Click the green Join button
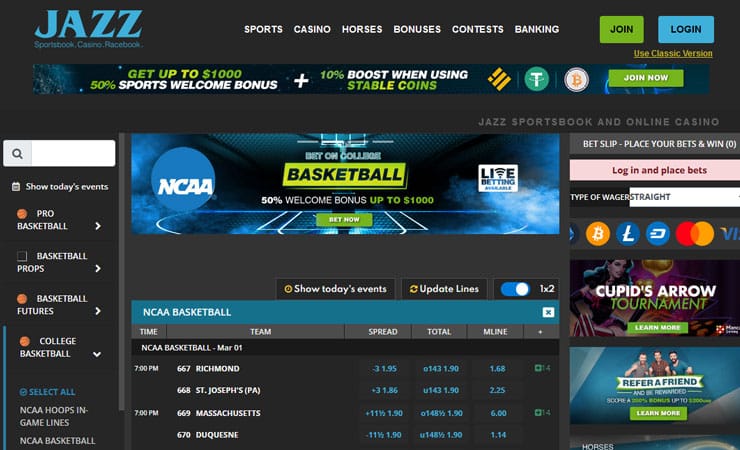Screen dimensions: 740x450 (x=622, y=29)
